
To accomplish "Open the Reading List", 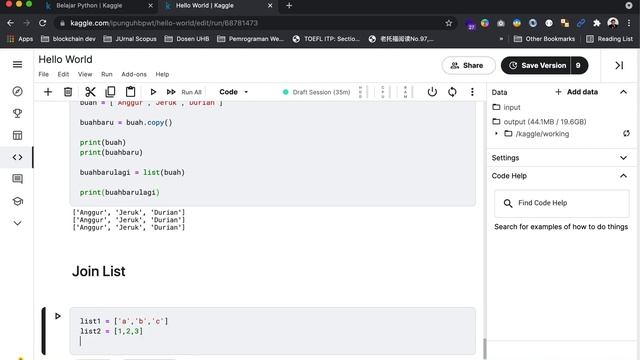I will (609, 39).
